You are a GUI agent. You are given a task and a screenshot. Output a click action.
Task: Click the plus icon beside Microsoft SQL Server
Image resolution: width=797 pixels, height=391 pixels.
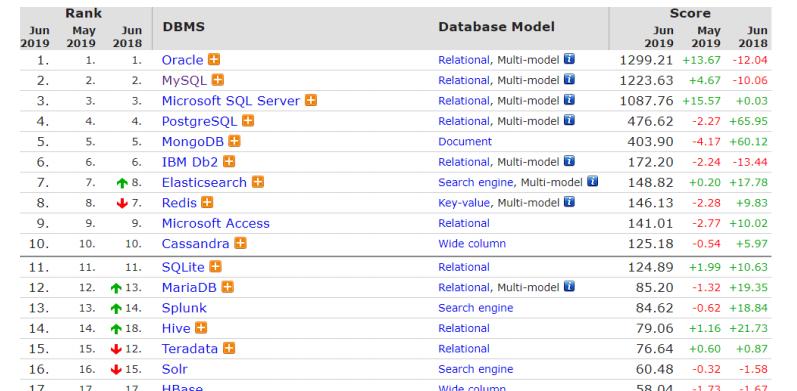(311, 100)
